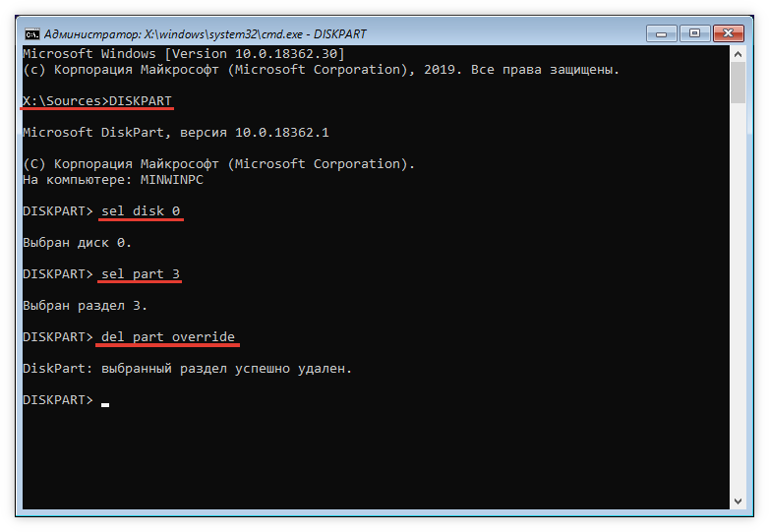
Task: Click the scrollbar up arrow
Action: pos(738,54)
